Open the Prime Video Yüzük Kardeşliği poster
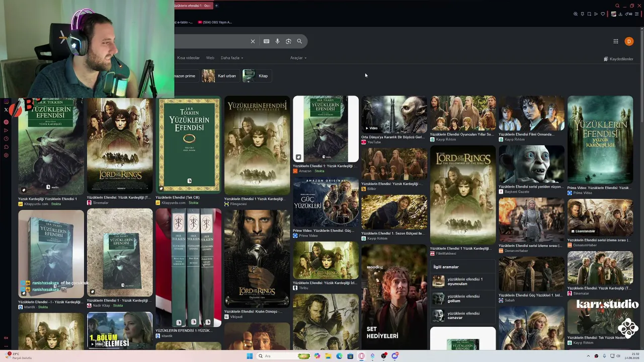 600,140
